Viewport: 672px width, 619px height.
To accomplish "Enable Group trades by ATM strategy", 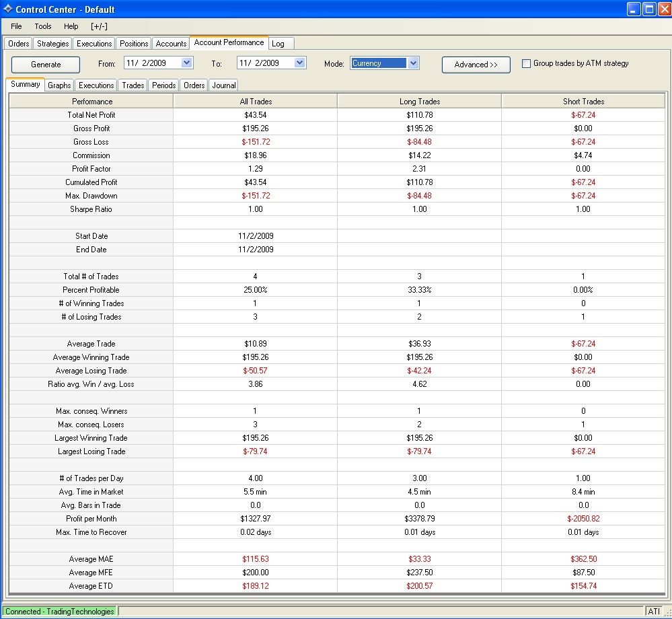I will pos(526,63).
